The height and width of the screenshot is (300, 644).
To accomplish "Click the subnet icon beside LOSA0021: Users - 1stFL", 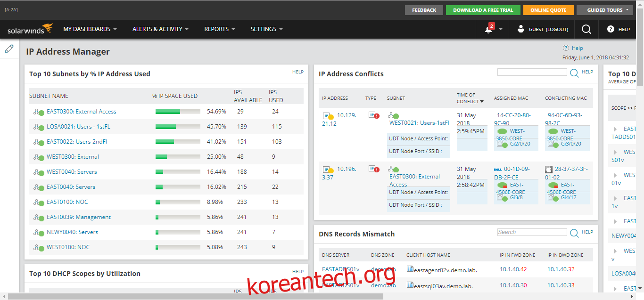I will click(x=39, y=127).
